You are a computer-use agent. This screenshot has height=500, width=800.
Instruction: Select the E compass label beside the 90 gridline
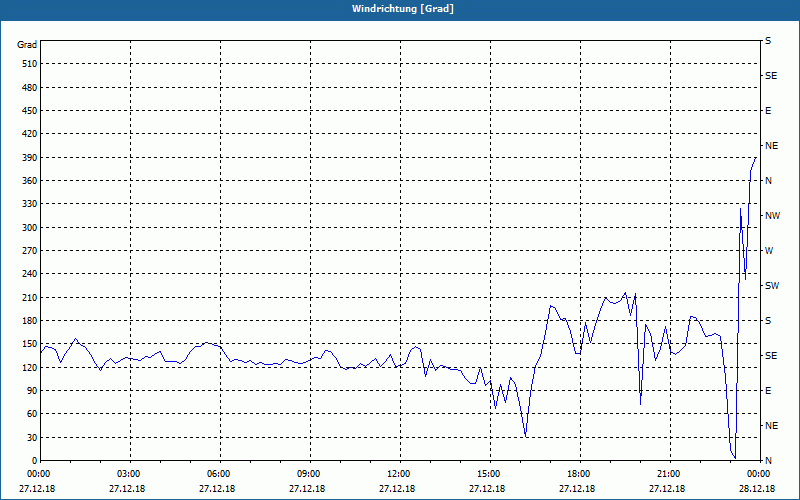click(768, 391)
